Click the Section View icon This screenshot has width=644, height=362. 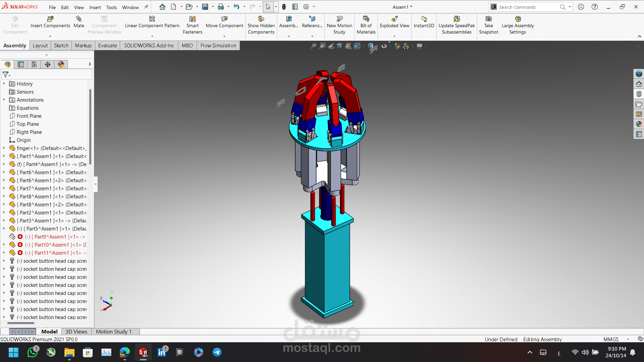pyautogui.click(x=340, y=46)
